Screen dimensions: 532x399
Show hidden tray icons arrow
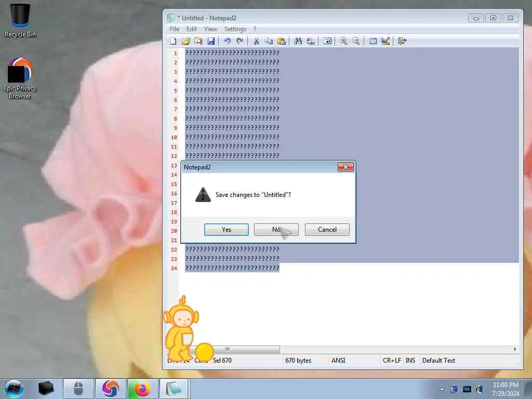pyautogui.click(x=442, y=389)
